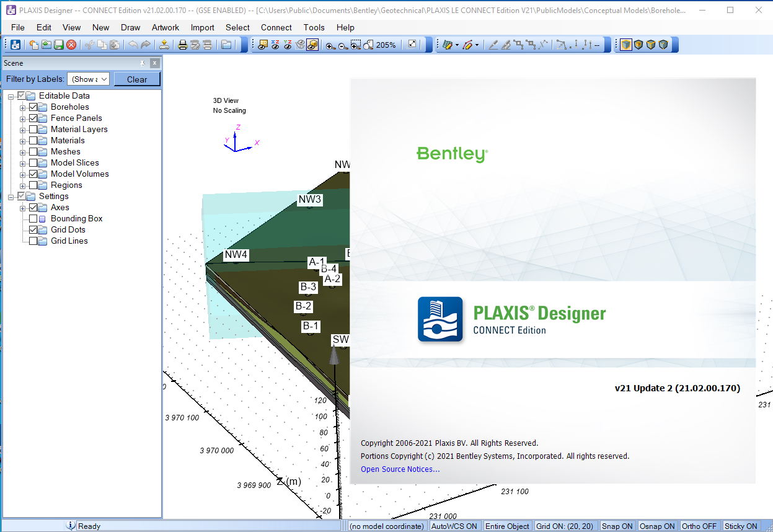Toggle Osnap ON in status bar
This screenshot has height=532, width=773.
657,526
